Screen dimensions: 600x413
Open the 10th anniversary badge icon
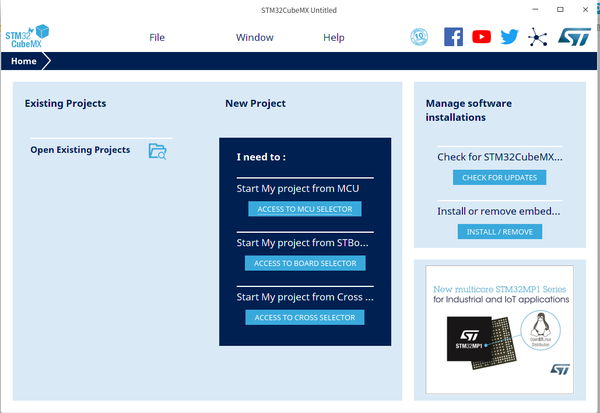point(419,37)
